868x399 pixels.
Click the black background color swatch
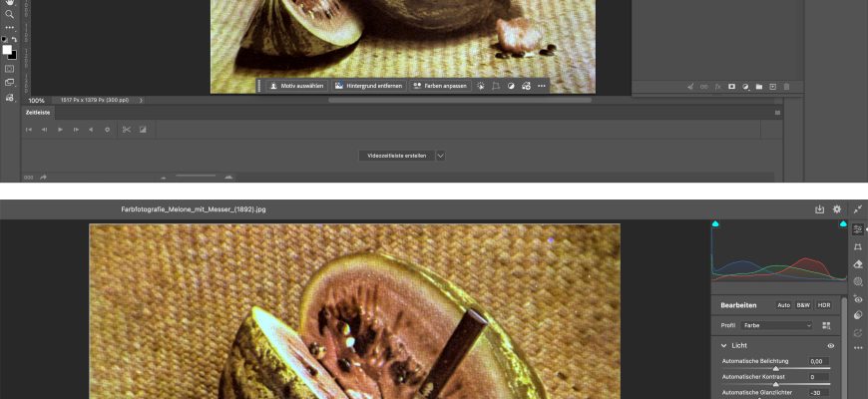tap(13, 55)
